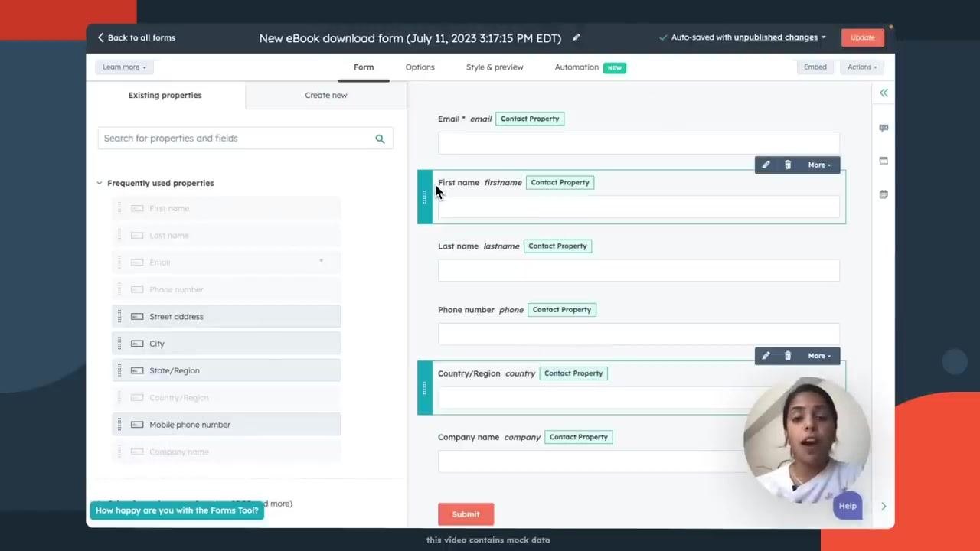The image size is (980, 551).
Task: Open the More menu for First name field
Action: 818,165
